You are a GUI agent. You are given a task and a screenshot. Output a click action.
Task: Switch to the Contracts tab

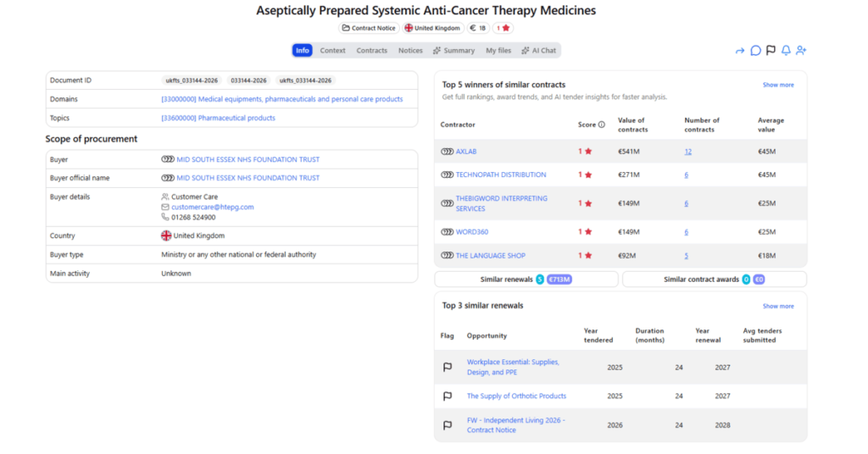coord(371,50)
